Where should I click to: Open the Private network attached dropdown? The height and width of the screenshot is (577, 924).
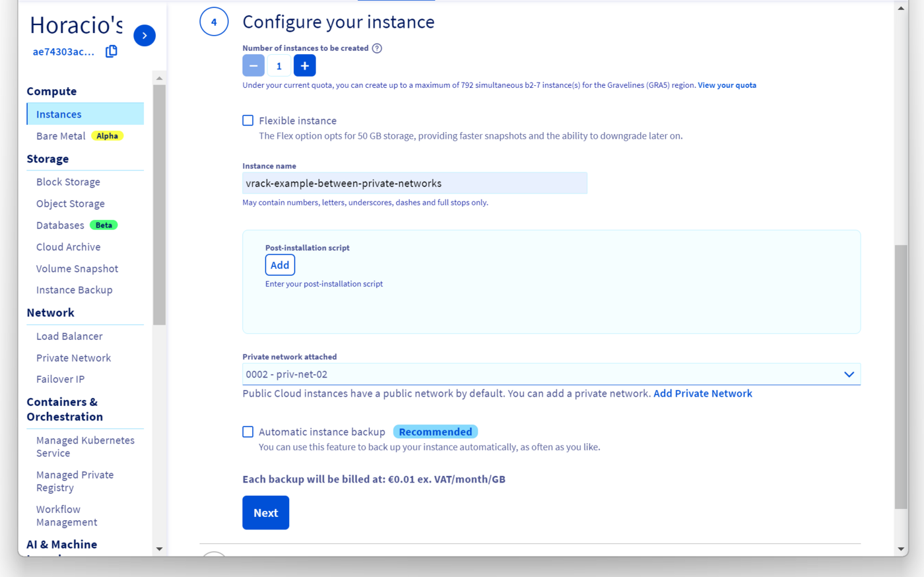click(541, 374)
